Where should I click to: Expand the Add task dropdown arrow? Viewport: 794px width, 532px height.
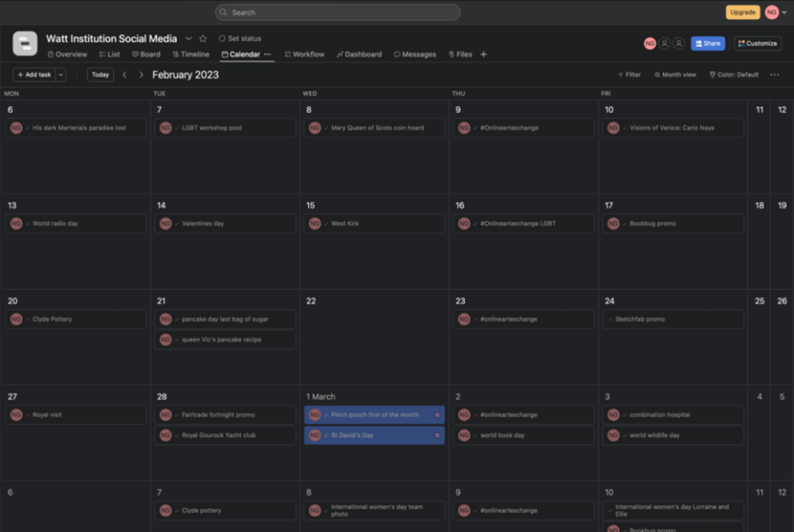61,75
